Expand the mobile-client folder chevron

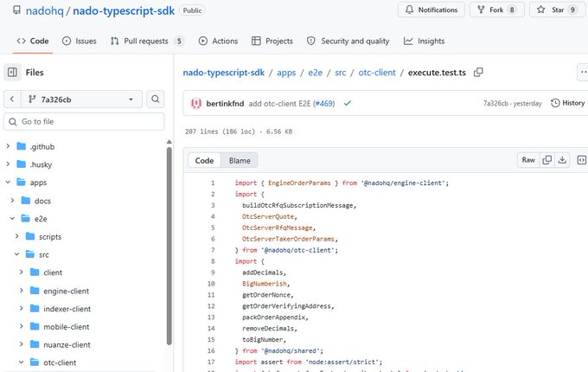coord(22,327)
